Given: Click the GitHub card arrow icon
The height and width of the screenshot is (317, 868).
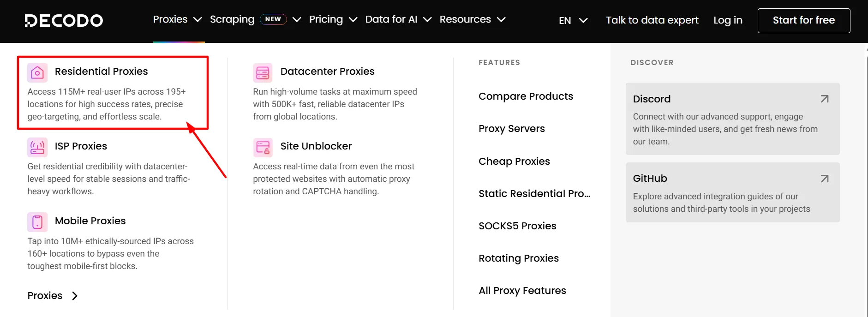Looking at the screenshot, I should click(x=825, y=179).
